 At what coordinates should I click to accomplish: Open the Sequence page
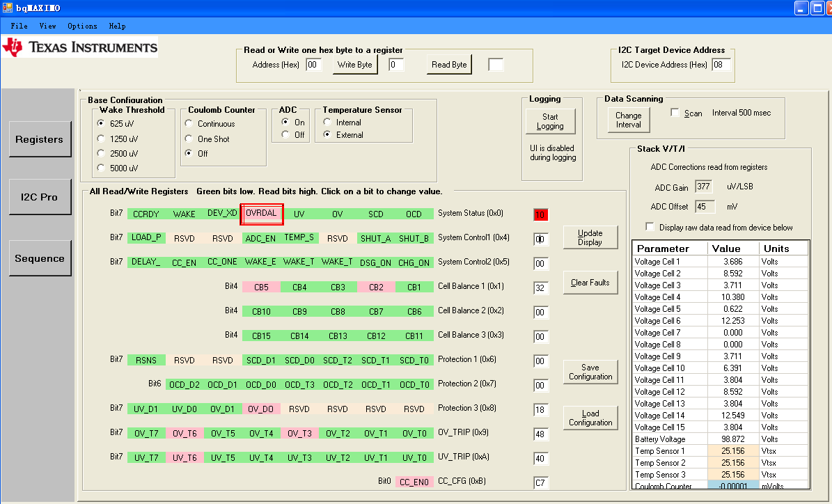39,258
